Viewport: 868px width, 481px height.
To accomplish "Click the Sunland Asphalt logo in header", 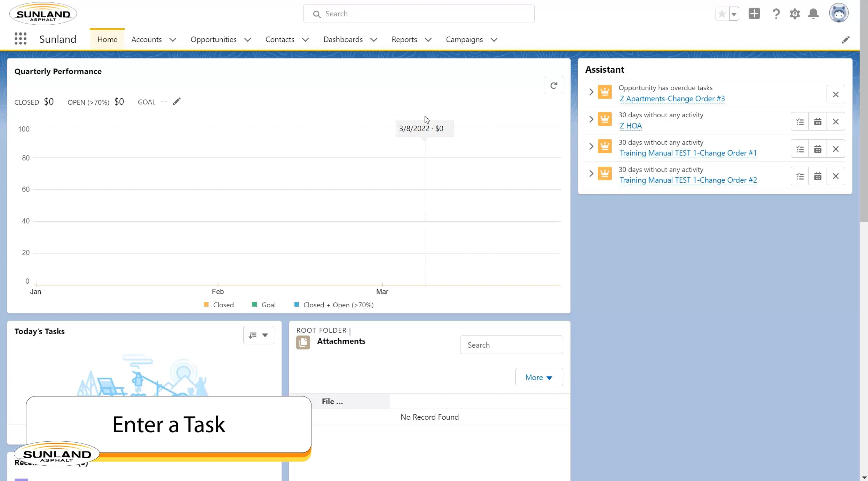I will click(x=43, y=14).
